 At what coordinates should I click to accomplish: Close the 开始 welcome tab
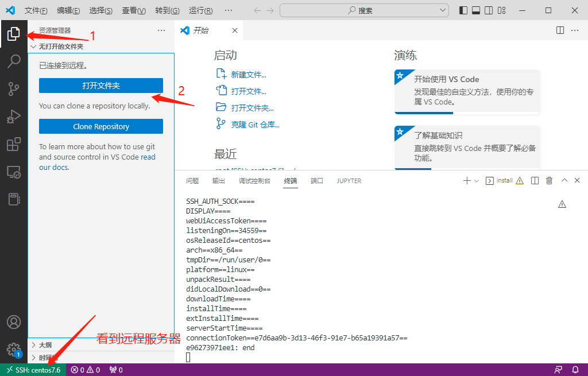coord(235,30)
